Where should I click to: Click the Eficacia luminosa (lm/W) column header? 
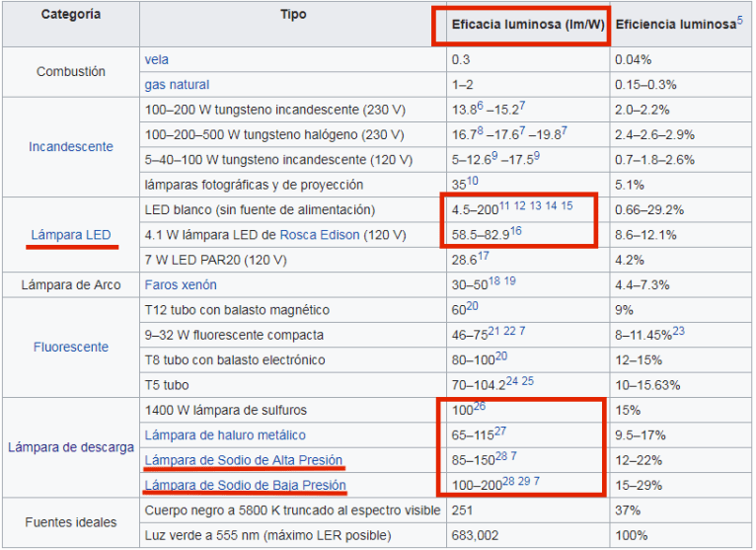[521, 24]
